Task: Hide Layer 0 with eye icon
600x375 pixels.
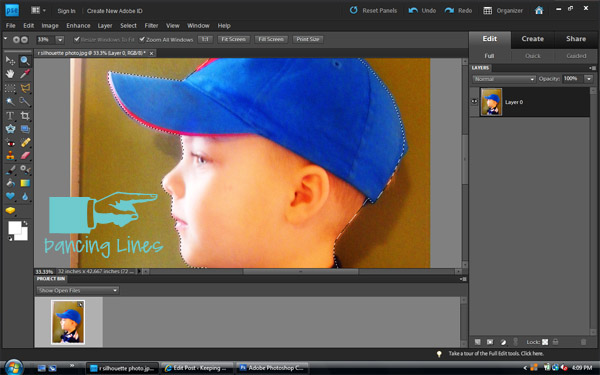Action: pyautogui.click(x=474, y=101)
